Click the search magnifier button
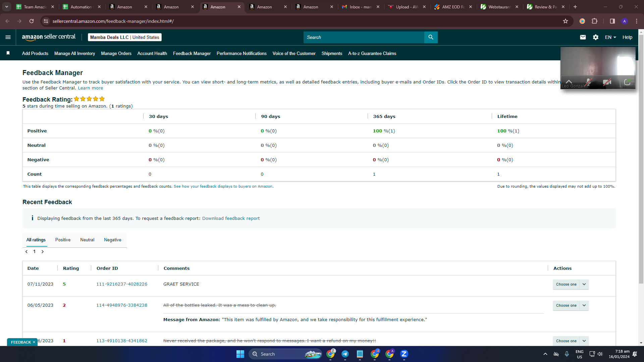Image resolution: width=644 pixels, height=362 pixels. click(431, 37)
